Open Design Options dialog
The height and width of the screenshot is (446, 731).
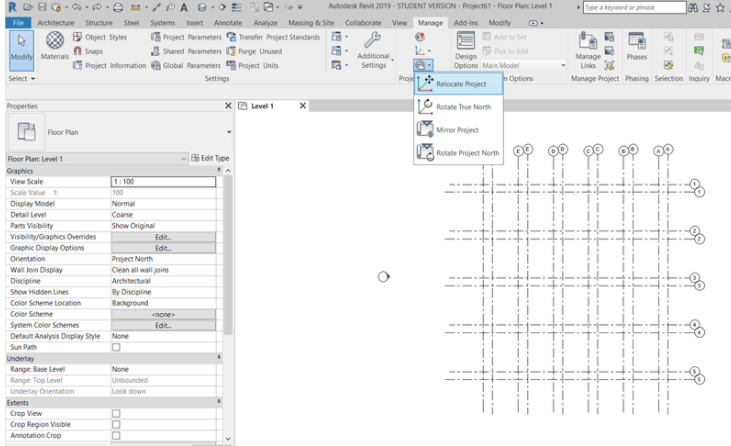[x=465, y=50]
